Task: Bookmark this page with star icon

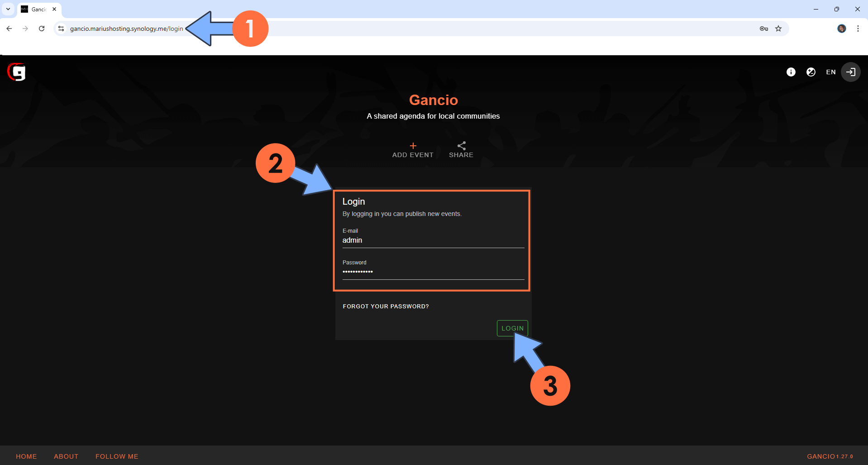Action: tap(778, 29)
